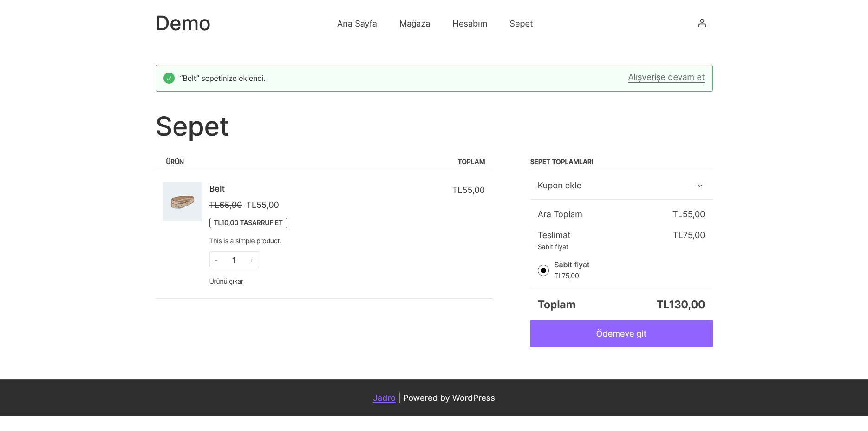
Task: Visit the Jadro footer link
Action: pyautogui.click(x=384, y=398)
